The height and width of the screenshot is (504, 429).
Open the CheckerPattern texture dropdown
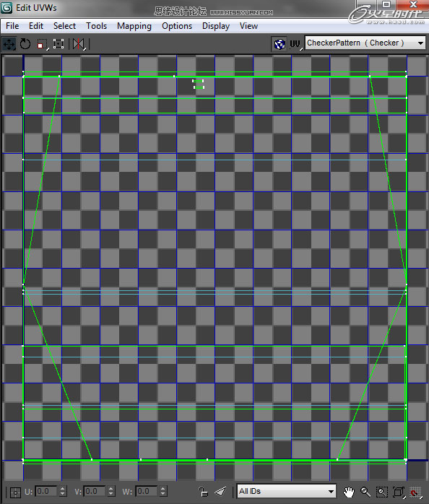pyautogui.click(x=365, y=43)
